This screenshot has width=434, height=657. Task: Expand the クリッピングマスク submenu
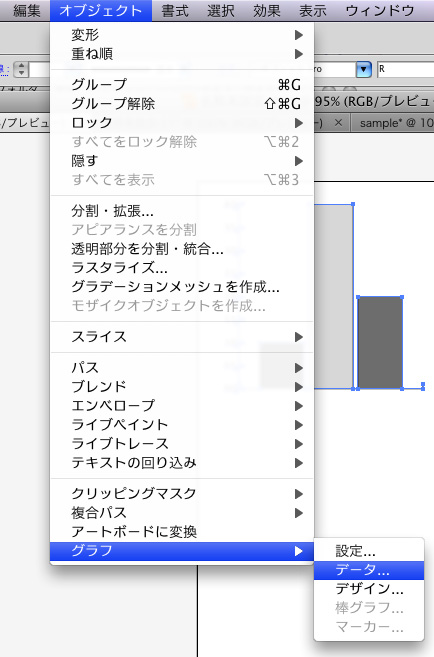click(182, 494)
